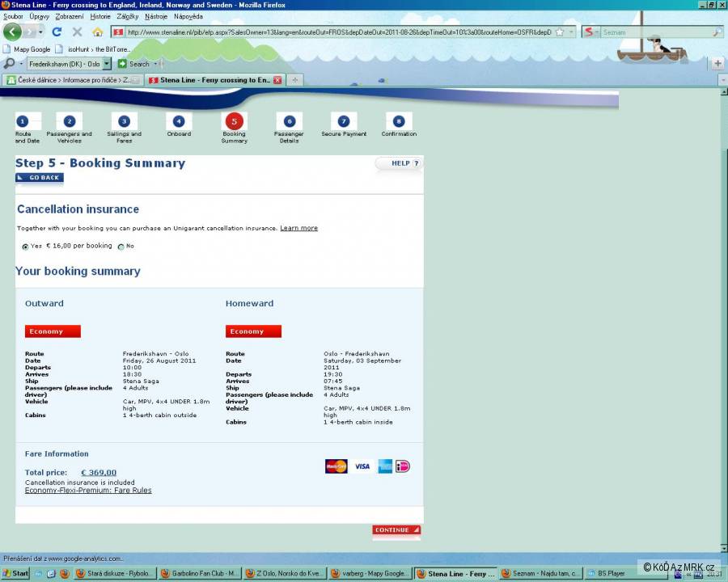Click the Seznam search engine icon
The height and width of the screenshot is (582, 728).
(589, 32)
